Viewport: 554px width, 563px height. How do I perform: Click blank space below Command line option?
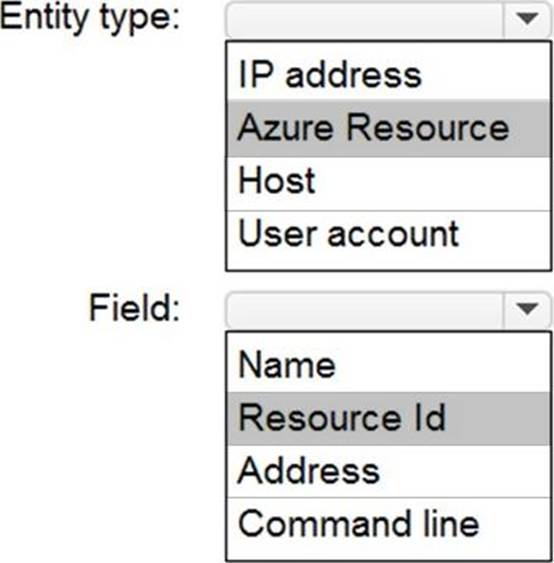tap(389, 553)
